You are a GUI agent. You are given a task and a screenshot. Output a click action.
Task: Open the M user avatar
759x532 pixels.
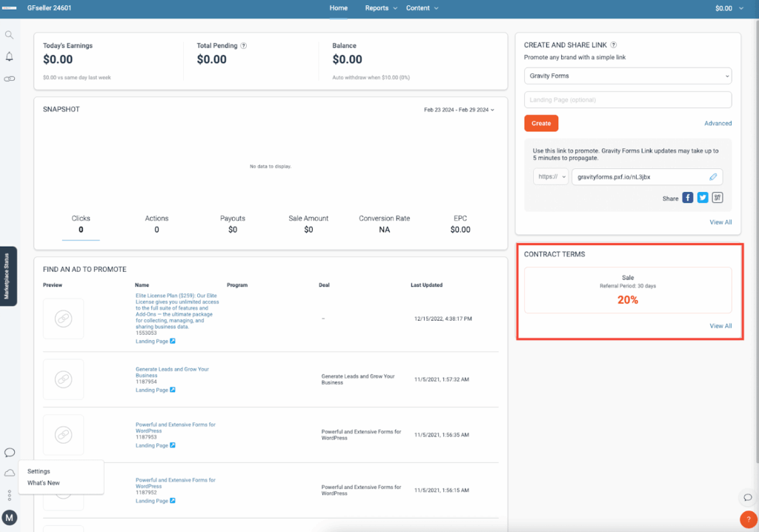(9, 517)
